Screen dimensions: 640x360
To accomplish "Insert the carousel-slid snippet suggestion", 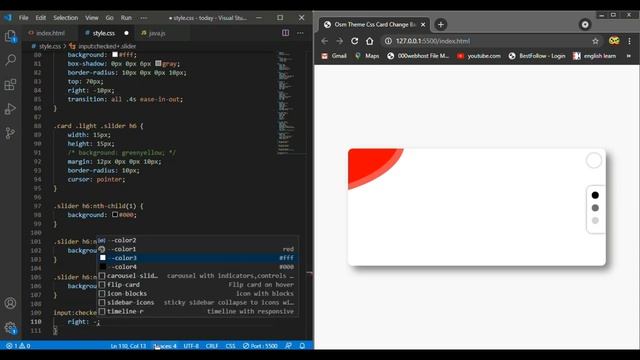I will pyautogui.click(x=198, y=276).
